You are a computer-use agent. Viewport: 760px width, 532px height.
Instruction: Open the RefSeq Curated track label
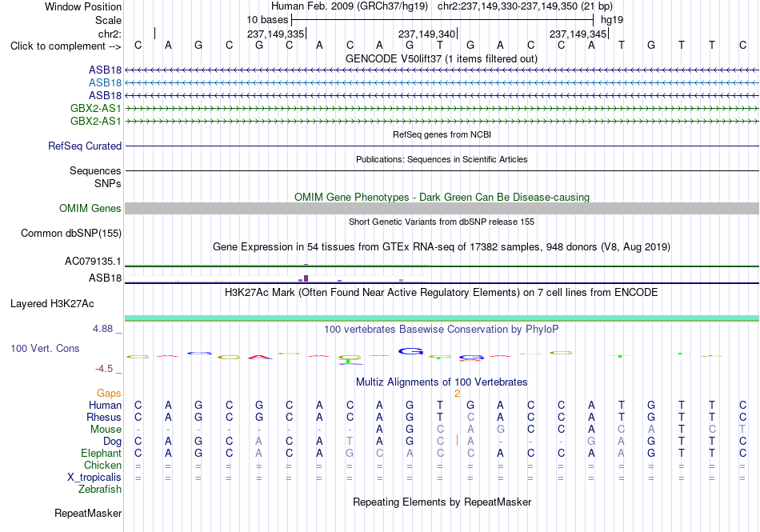tap(84, 146)
